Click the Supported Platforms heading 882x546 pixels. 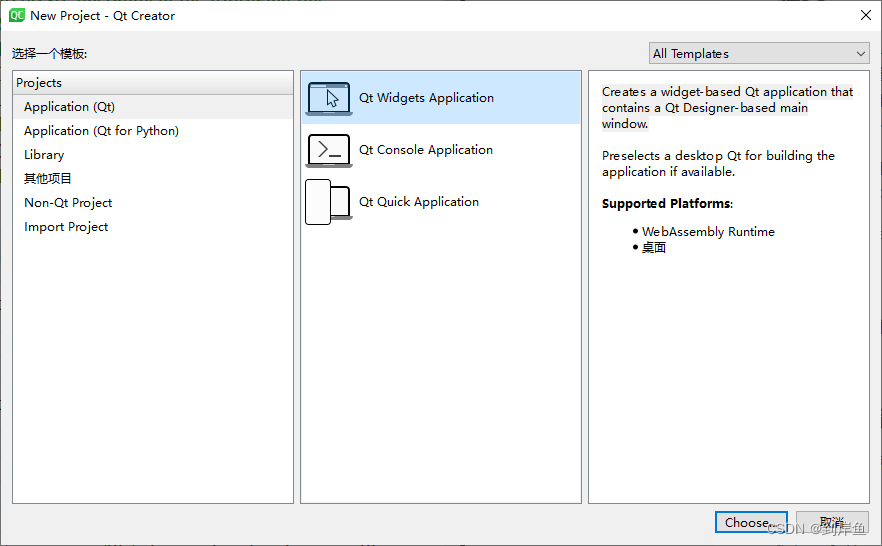click(x=667, y=204)
